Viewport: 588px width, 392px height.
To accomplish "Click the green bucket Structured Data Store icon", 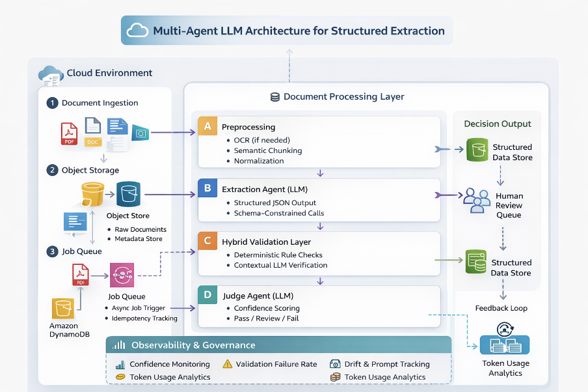I will pyautogui.click(x=477, y=150).
